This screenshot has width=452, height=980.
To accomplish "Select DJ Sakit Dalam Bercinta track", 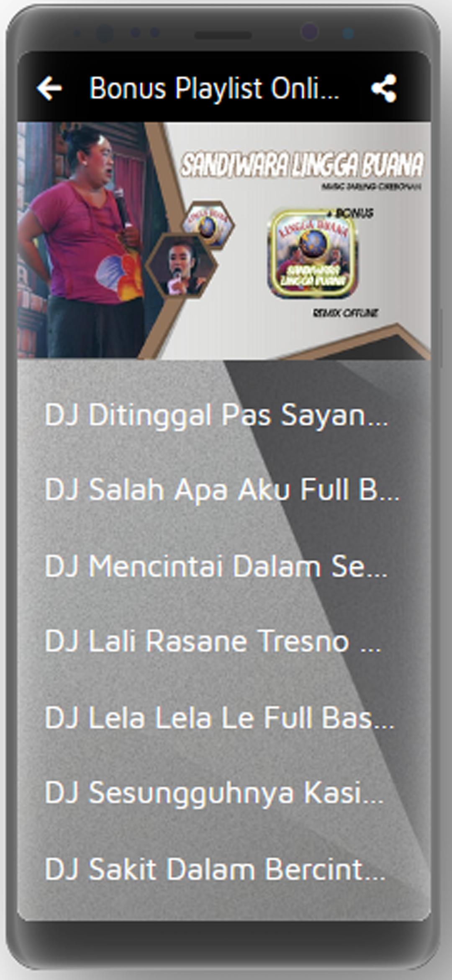I will (224, 868).
